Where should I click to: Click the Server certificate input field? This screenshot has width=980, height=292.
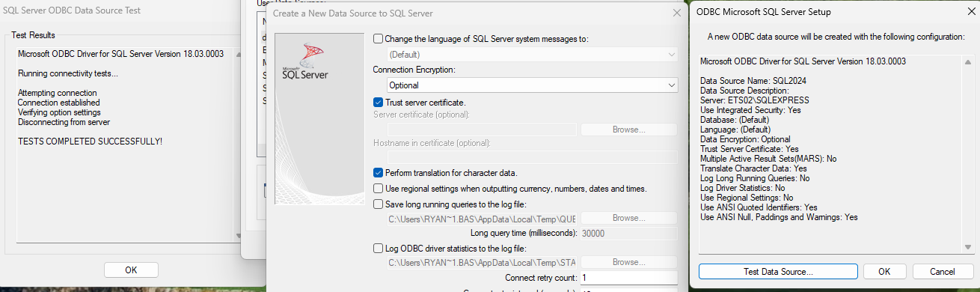pyautogui.click(x=482, y=130)
